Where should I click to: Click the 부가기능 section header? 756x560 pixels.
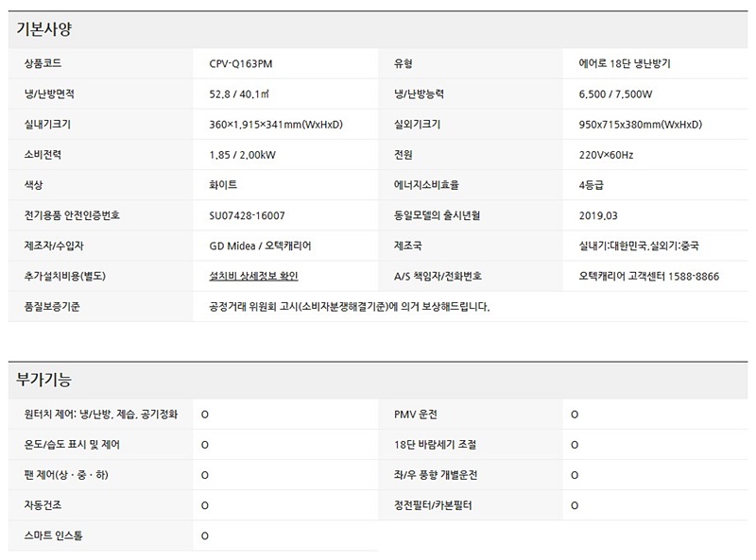coord(44,380)
